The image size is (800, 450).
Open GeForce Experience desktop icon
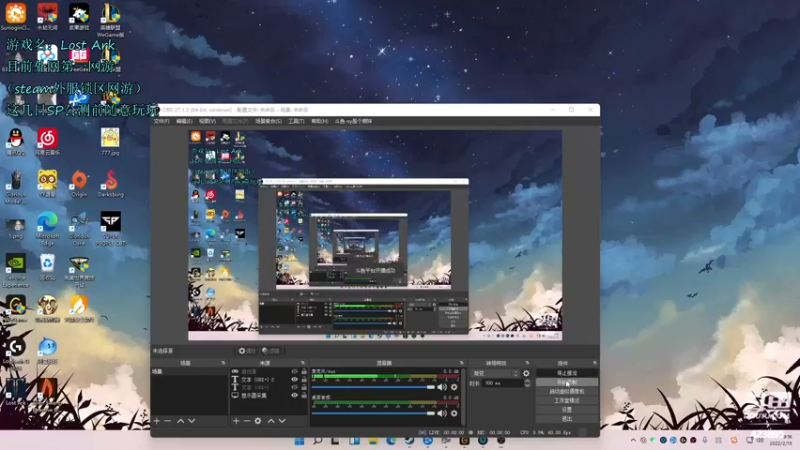[16, 270]
